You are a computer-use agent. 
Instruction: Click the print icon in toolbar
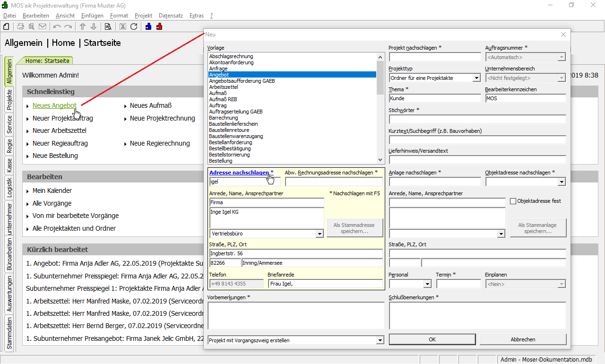coord(21,26)
